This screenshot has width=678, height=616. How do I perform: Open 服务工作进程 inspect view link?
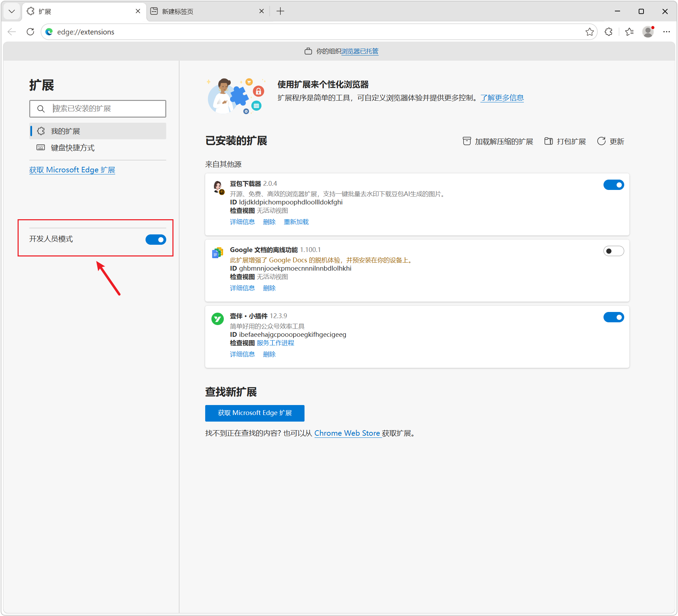pyautogui.click(x=276, y=343)
